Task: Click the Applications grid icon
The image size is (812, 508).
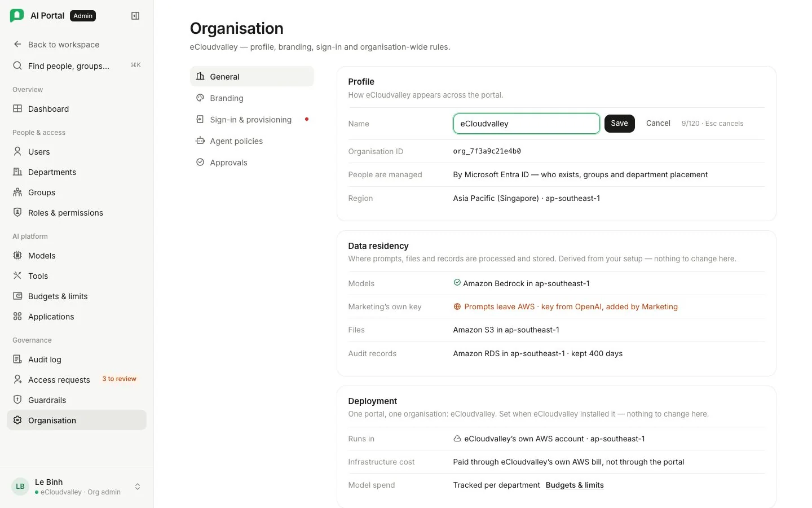Action: click(17, 316)
